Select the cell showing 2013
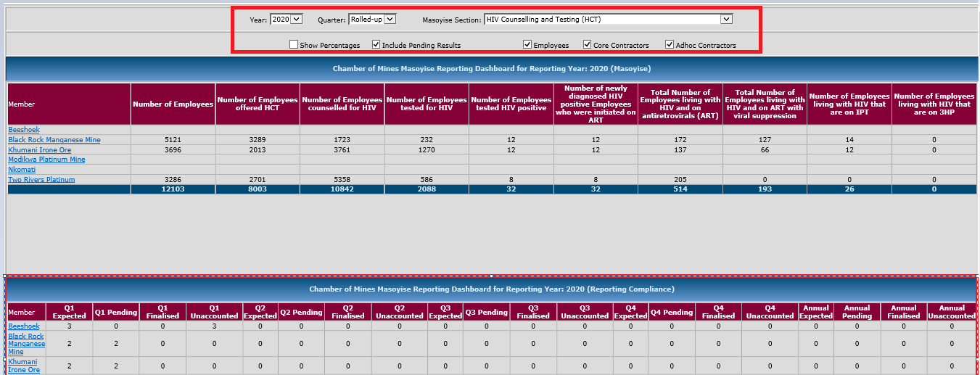 (258, 149)
